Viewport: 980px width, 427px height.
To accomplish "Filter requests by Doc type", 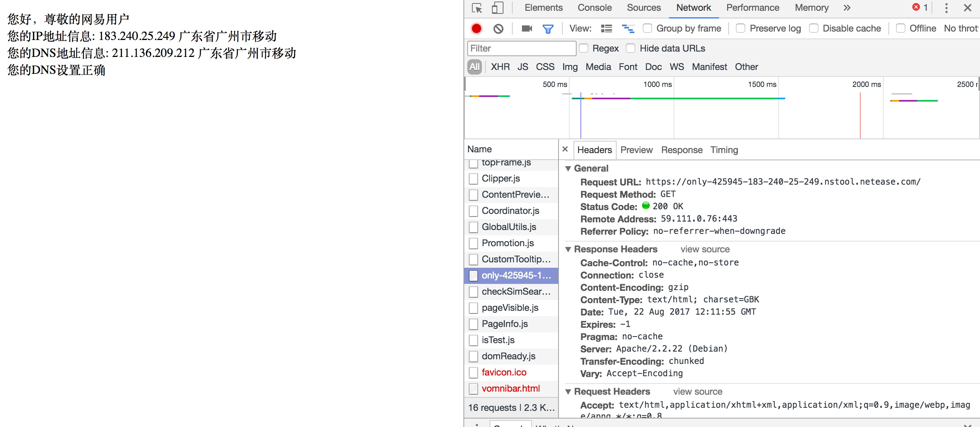I will (x=654, y=67).
